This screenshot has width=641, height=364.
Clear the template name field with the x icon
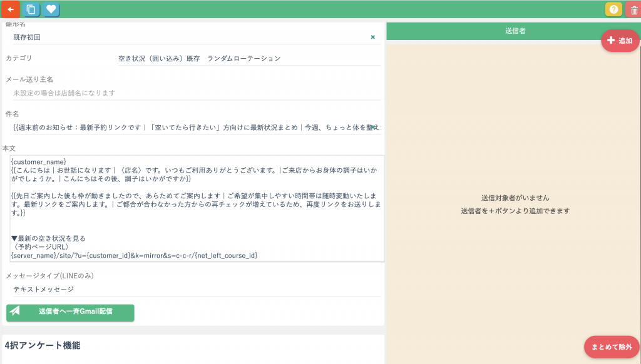[x=373, y=38]
